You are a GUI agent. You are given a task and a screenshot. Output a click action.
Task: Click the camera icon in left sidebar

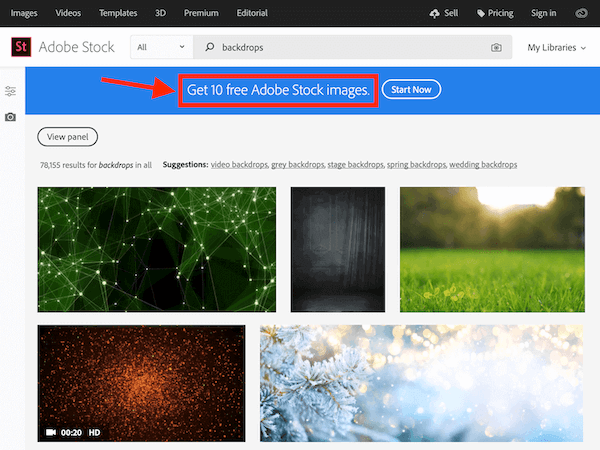[x=10, y=117]
